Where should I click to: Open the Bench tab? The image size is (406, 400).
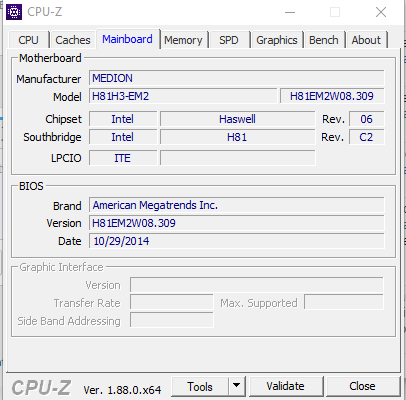324,40
